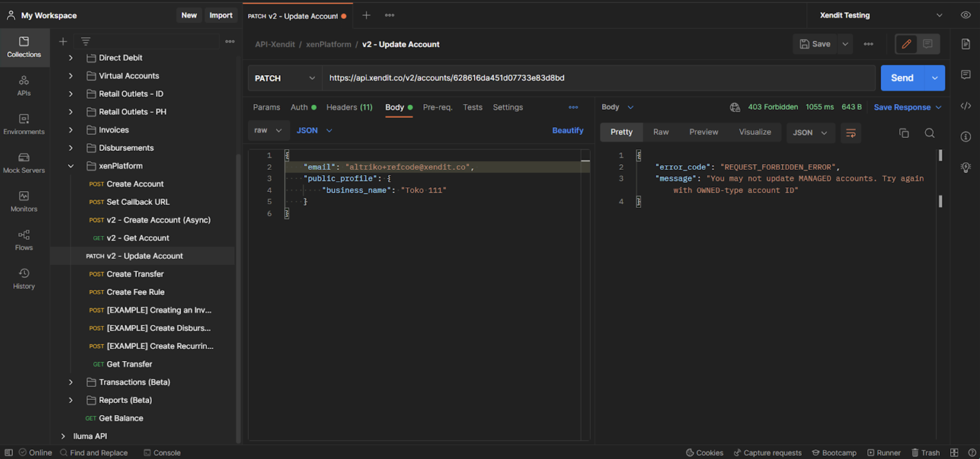The image size is (980, 459).
Task: Open the request body JSON format dropdown
Action: click(314, 131)
